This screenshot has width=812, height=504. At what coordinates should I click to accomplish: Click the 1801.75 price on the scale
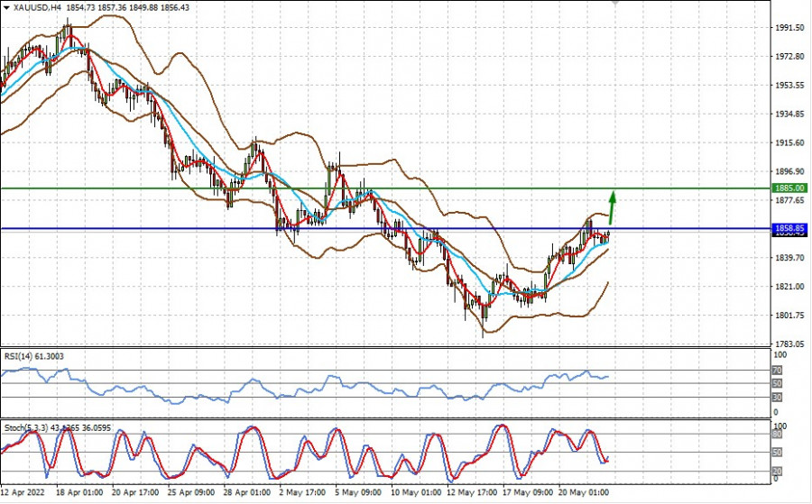(789, 316)
